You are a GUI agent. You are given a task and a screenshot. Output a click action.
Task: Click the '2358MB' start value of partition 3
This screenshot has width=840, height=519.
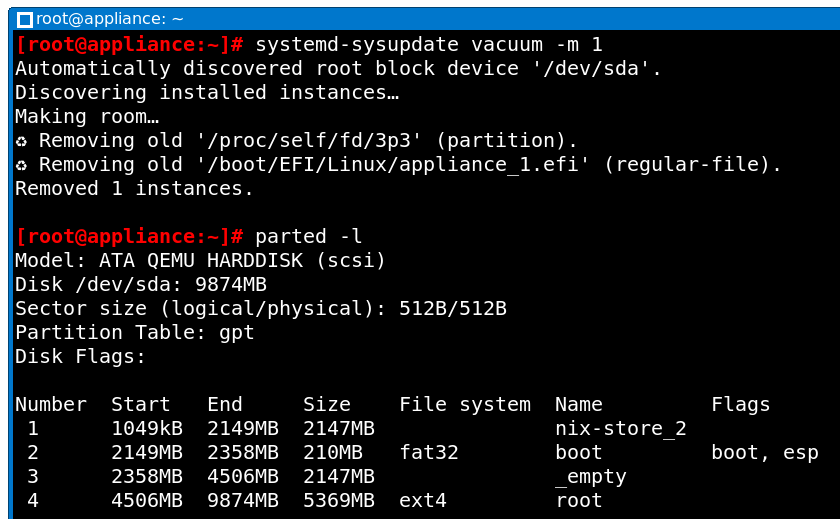(x=147, y=477)
